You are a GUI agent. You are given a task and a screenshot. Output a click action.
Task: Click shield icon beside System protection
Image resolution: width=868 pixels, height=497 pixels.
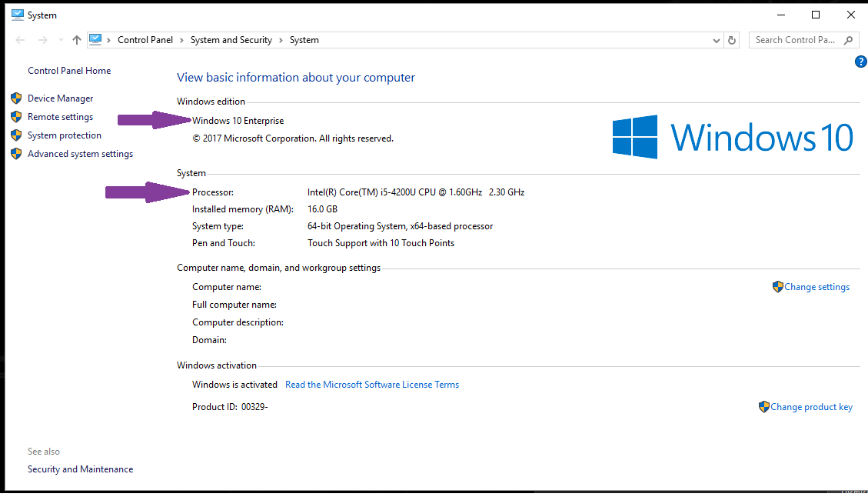pyautogui.click(x=16, y=135)
